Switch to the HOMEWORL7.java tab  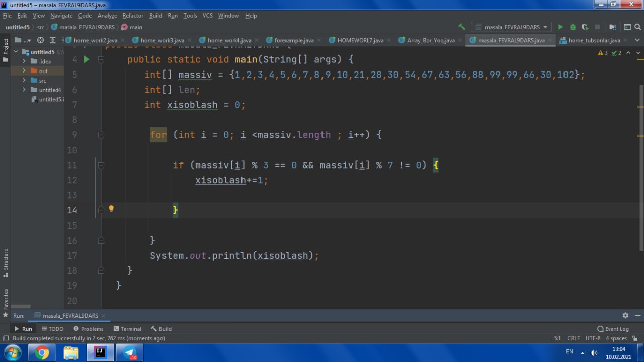(x=360, y=40)
